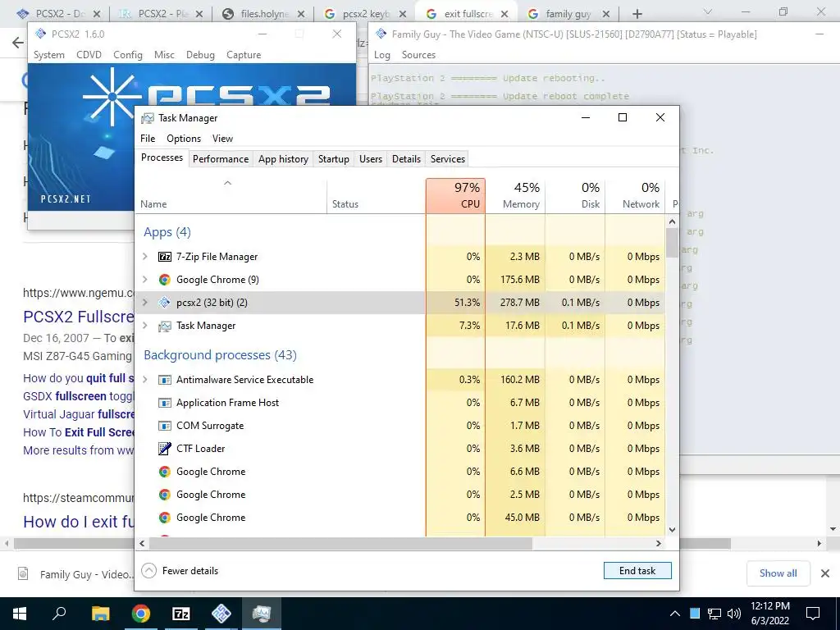Open a new Chrome tab with plus
This screenshot has width=840, height=630.
tap(637, 14)
